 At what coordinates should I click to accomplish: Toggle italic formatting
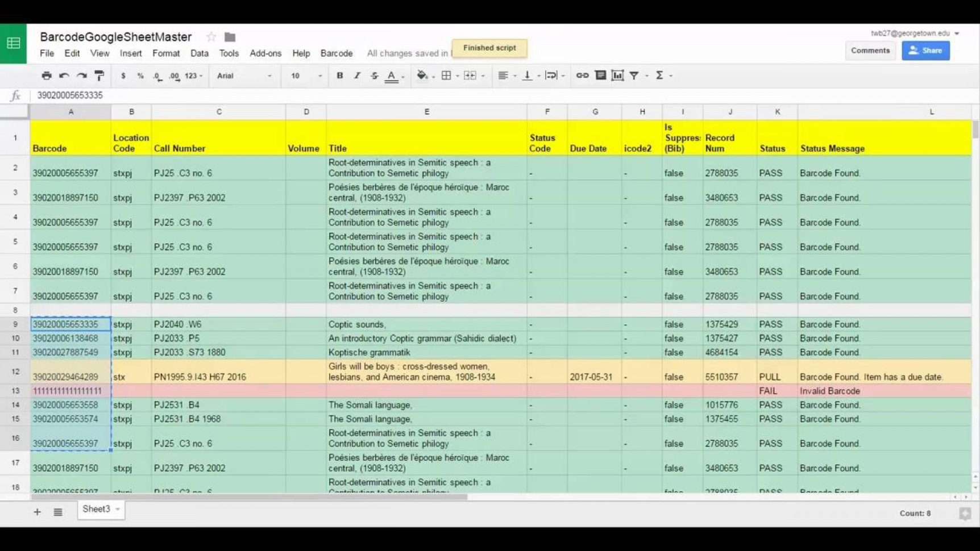pyautogui.click(x=357, y=76)
